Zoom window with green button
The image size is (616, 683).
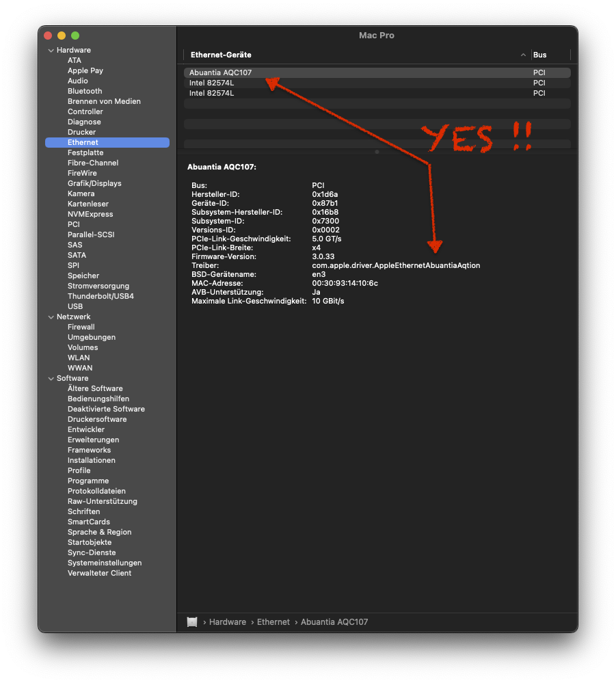click(75, 36)
